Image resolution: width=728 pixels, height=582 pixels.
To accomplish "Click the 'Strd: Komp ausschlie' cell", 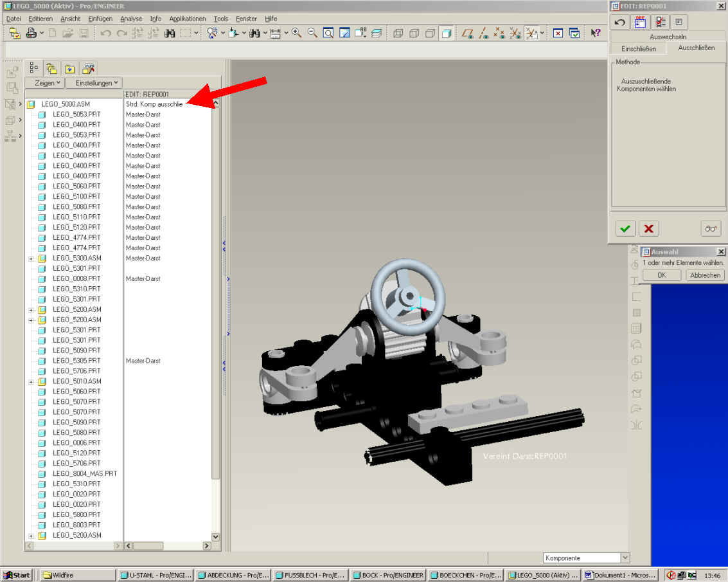I will pyautogui.click(x=154, y=104).
